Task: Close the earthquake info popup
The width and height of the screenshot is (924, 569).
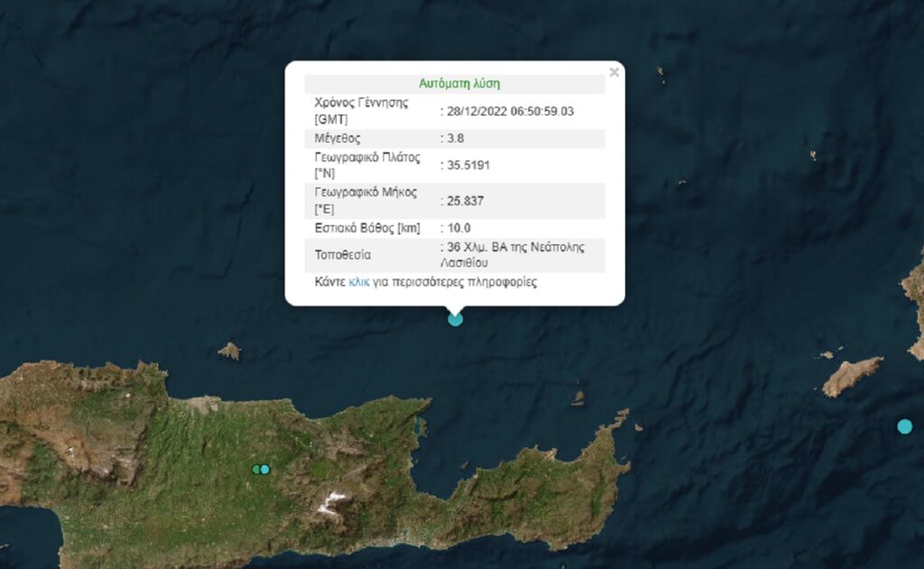Action: [614, 72]
